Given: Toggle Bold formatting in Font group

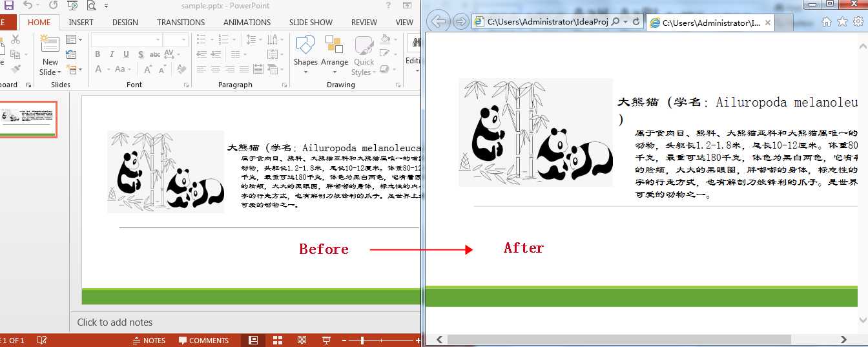Looking at the screenshot, I should pos(98,55).
